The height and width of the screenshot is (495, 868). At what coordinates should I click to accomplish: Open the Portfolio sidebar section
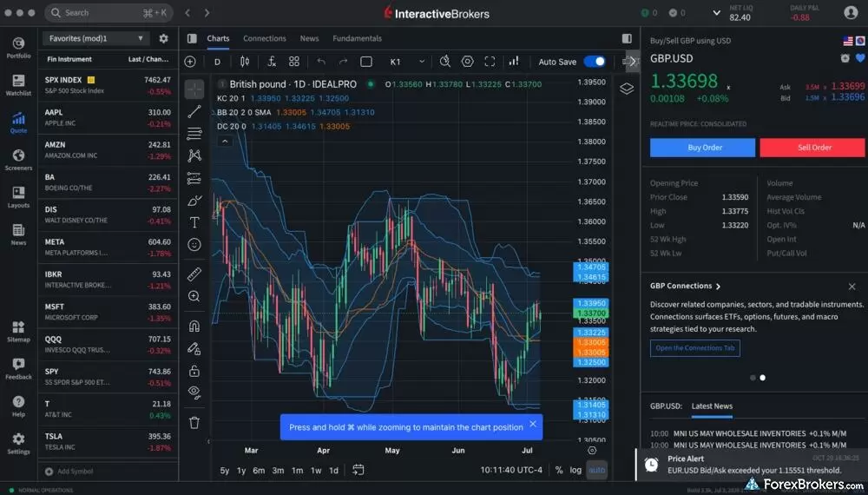click(18, 48)
